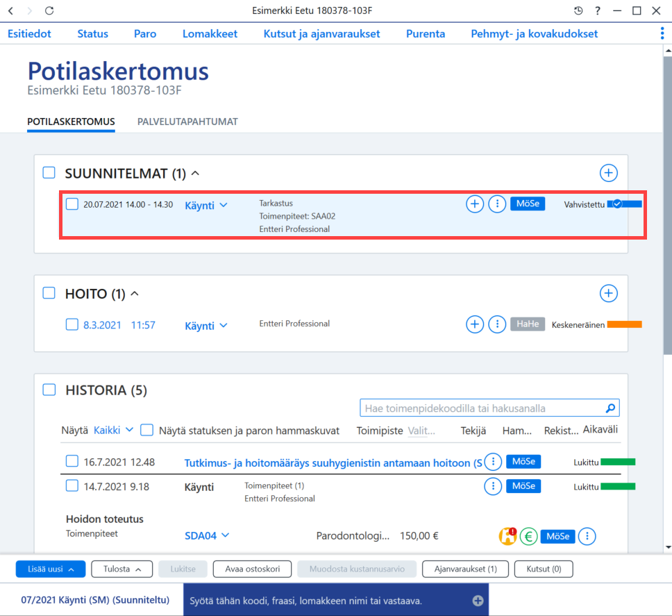This screenshot has height=616, width=672.
Task: Click the orange warning icon on the SDA04 row
Action: click(x=507, y=536)
